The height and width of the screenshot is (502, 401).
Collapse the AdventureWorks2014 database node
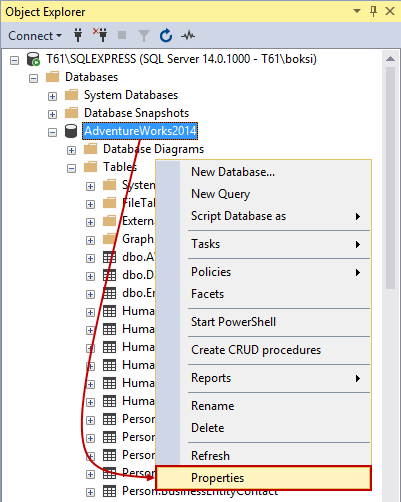point(52,132)
